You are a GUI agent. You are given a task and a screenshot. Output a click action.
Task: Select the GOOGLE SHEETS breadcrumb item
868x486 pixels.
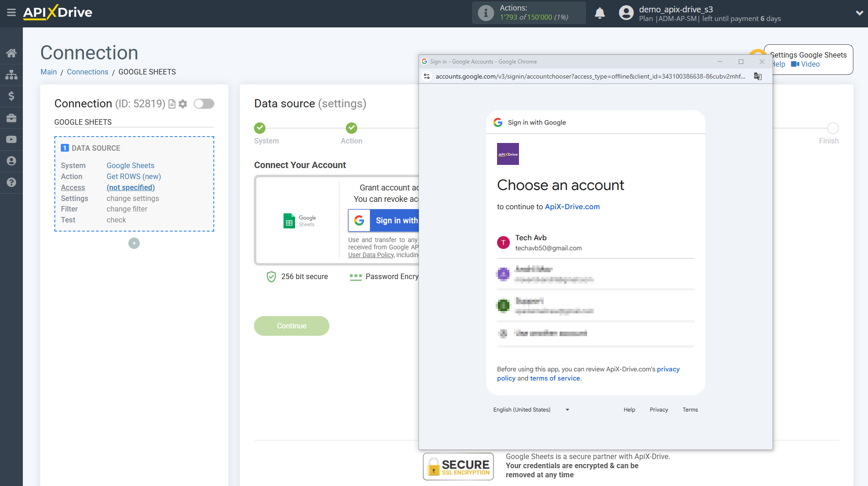tap(147, 72)
